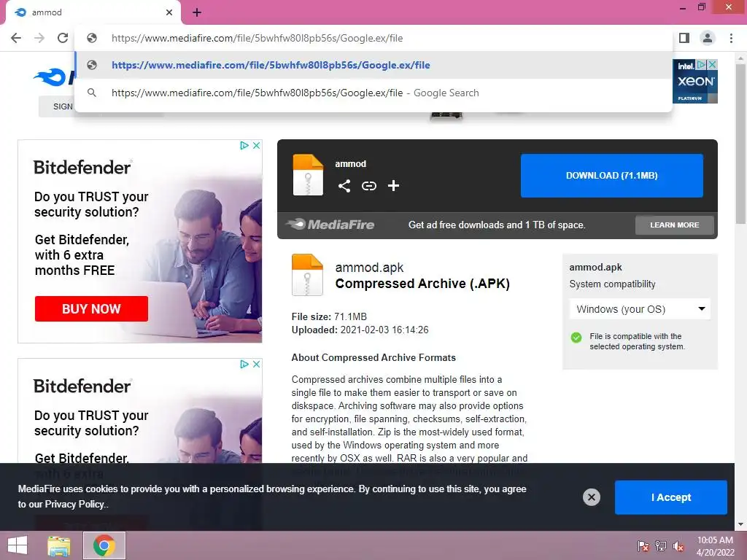Copy link using the chain icon under ammod

(368, 186)
